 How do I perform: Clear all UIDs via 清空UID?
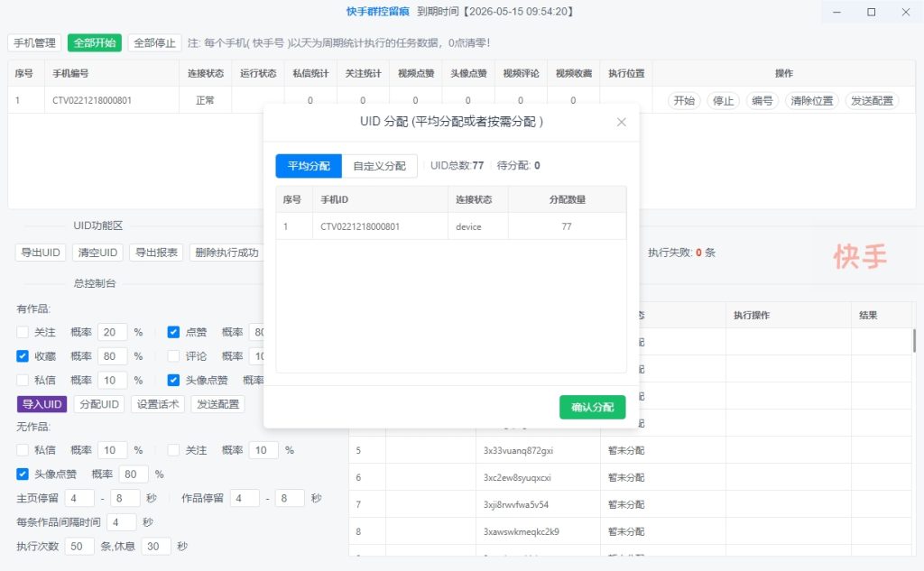coord(97,252)
